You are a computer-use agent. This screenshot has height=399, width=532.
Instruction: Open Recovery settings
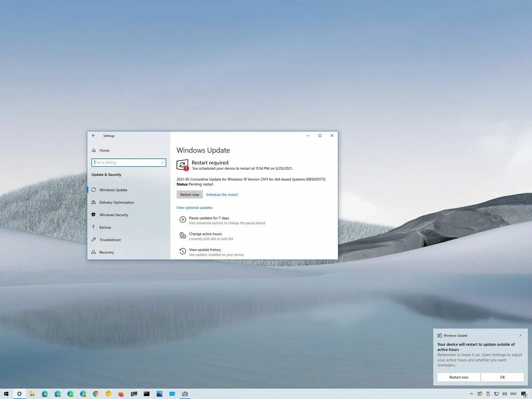[107, 252]
